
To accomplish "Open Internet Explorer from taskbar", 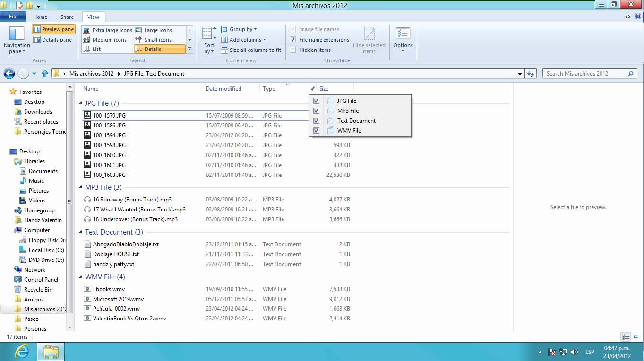I will click(x=22, y=352).
